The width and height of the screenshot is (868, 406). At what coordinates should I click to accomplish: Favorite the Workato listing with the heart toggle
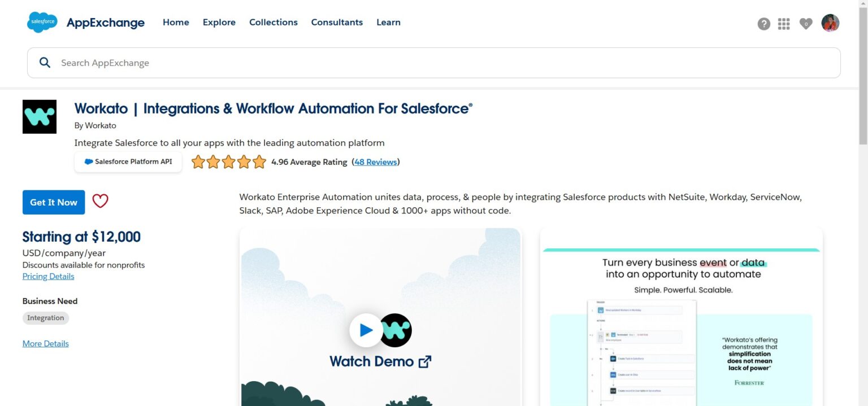(x=100, y=201)
